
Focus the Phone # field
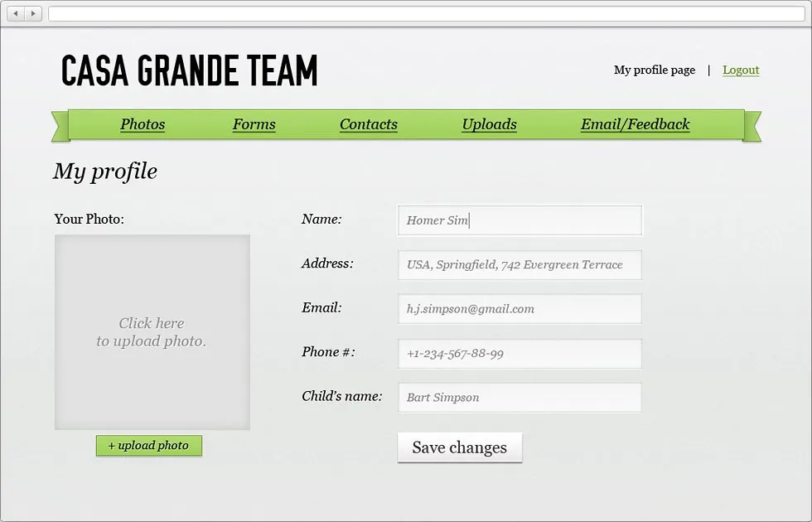(520, 354)
